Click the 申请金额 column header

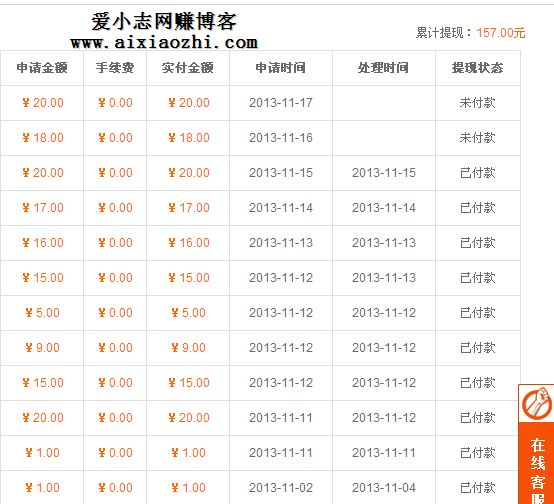(42, 68)
